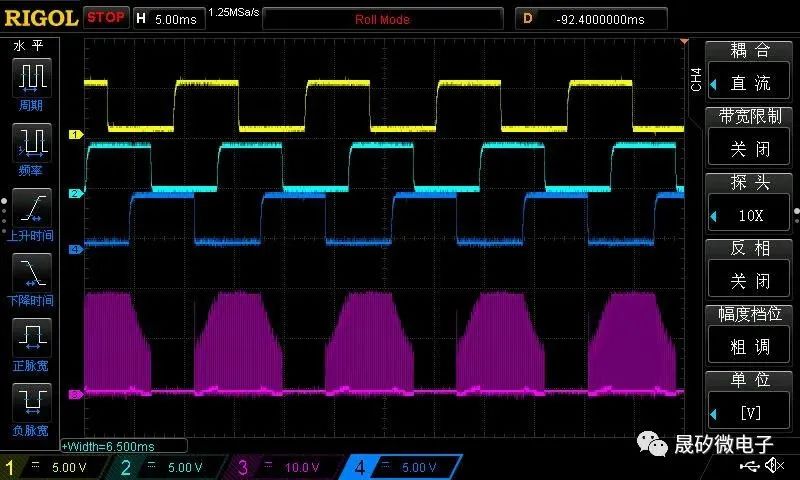The height and width of the screenshot is (480, 800).
Task: Click the orange trigger position marker at top
Action: tap(684, 41)
